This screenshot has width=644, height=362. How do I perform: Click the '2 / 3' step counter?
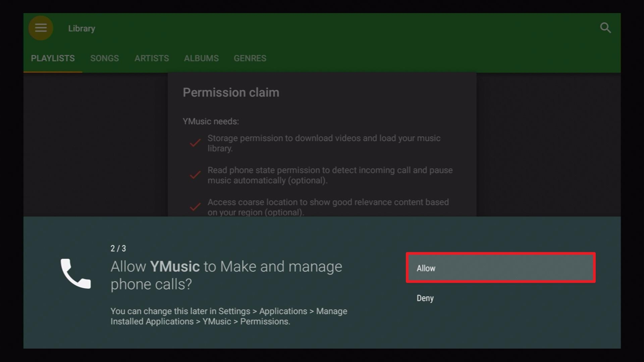(x=118, y=248)
